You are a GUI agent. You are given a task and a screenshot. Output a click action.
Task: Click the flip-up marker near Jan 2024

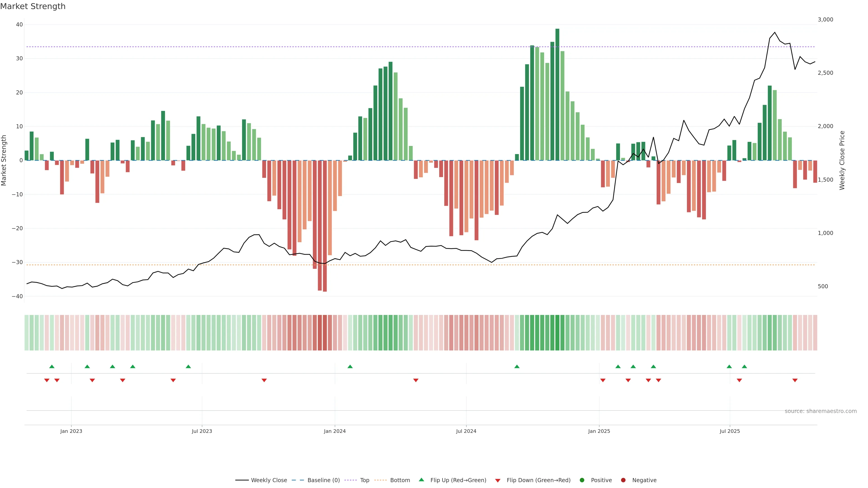(350, 366)
